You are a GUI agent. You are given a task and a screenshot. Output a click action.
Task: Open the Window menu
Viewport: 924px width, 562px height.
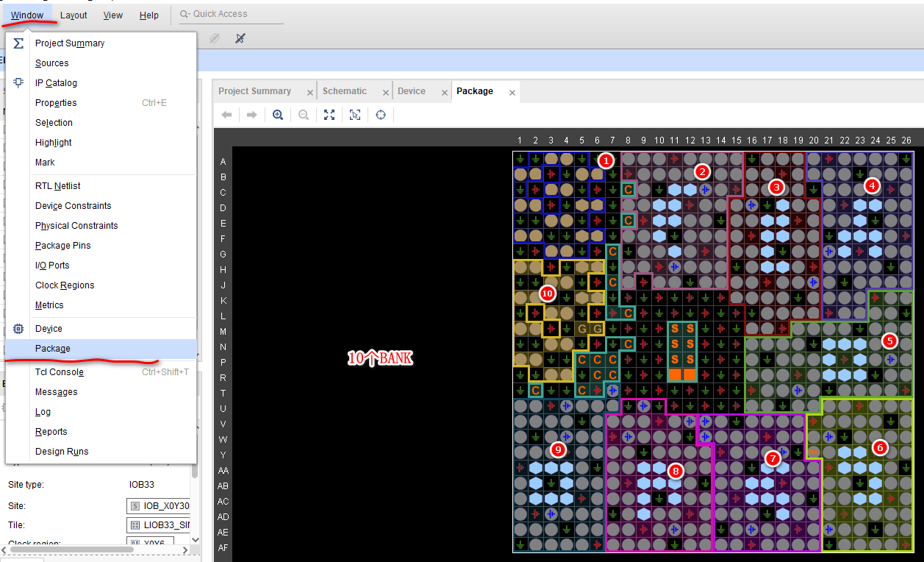coord(26,15)
